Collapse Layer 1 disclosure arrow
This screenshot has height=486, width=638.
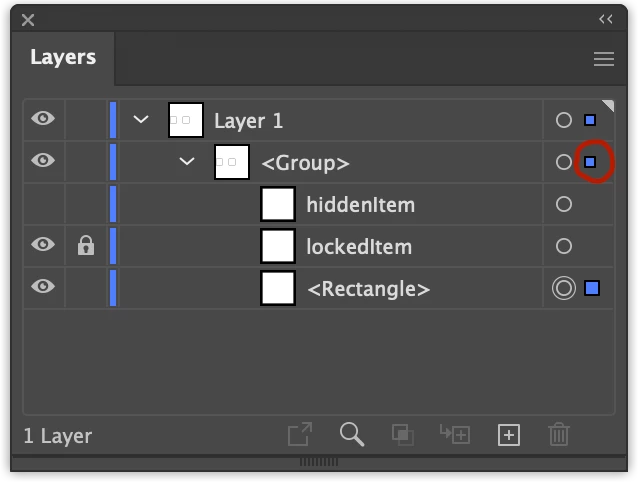point(141,120)
